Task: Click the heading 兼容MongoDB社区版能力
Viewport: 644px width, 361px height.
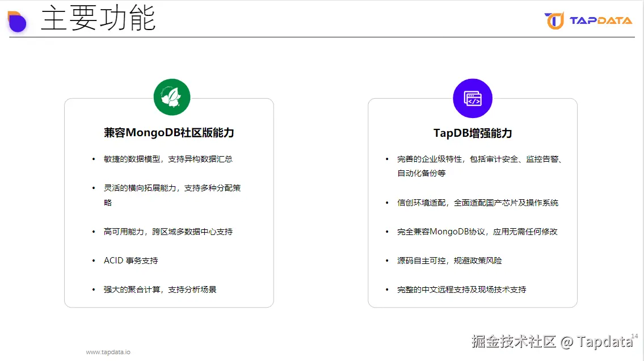Action: point(169,133)
